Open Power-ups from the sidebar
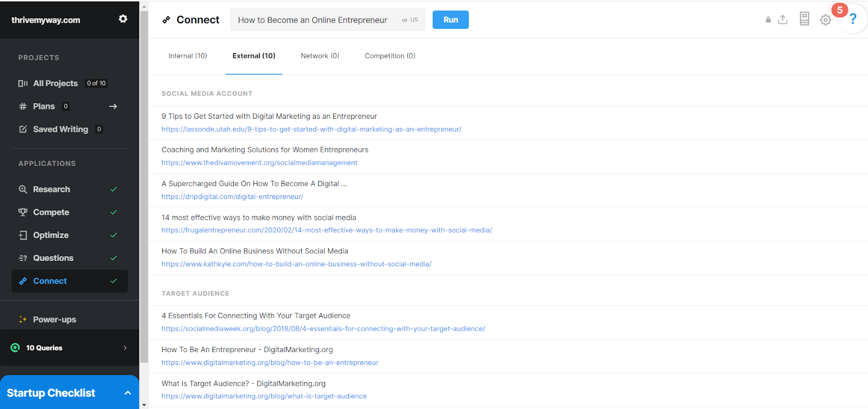Image resolution: width=868 pixels, height=409 pixels. tap(54, 319)
